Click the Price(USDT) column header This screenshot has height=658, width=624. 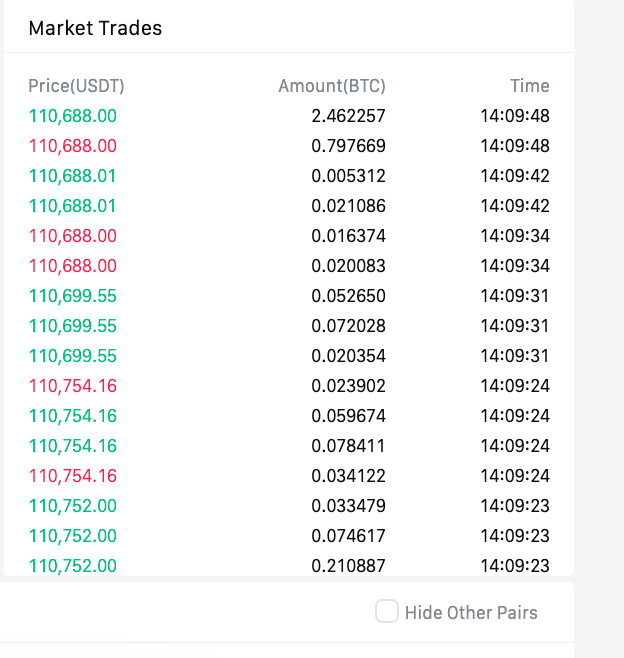(x=76, y=86)
